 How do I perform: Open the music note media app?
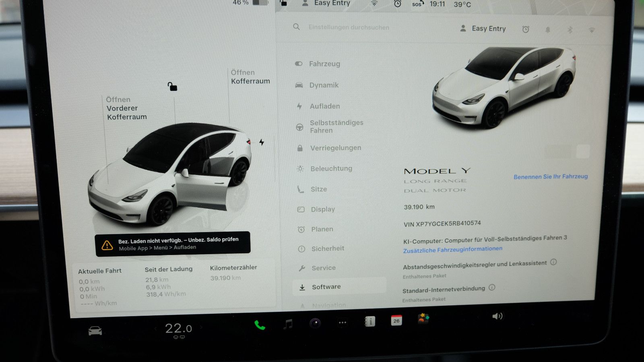288,324
